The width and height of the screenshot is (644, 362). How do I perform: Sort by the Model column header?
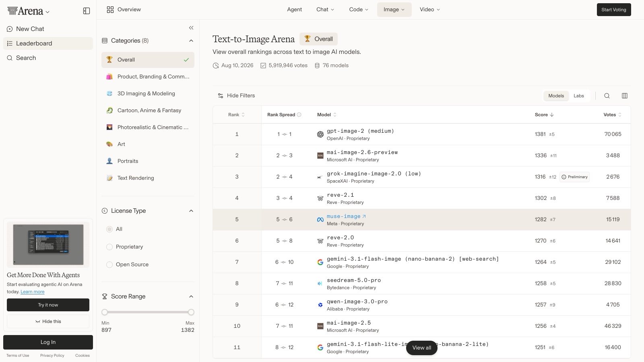click(x=326, y=115)
